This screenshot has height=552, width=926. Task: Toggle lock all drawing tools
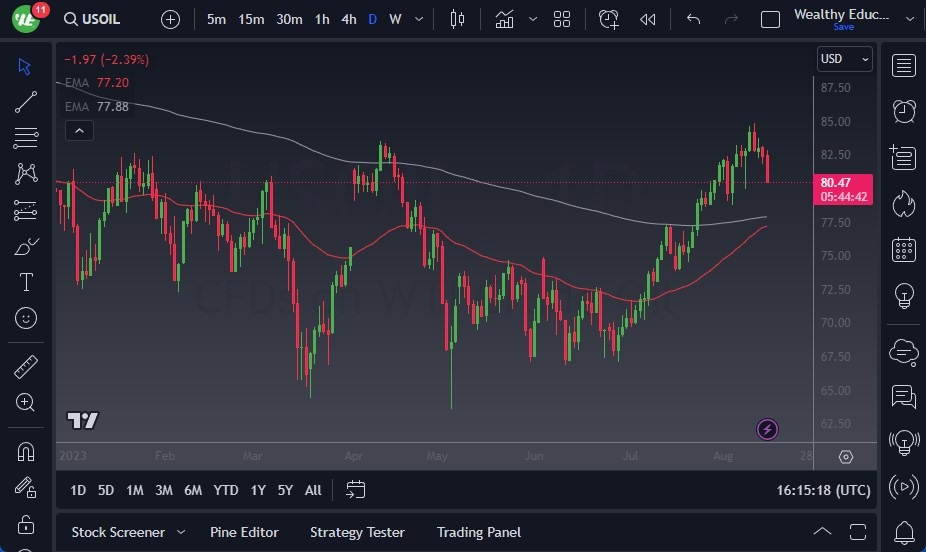(x=26, y=524)
